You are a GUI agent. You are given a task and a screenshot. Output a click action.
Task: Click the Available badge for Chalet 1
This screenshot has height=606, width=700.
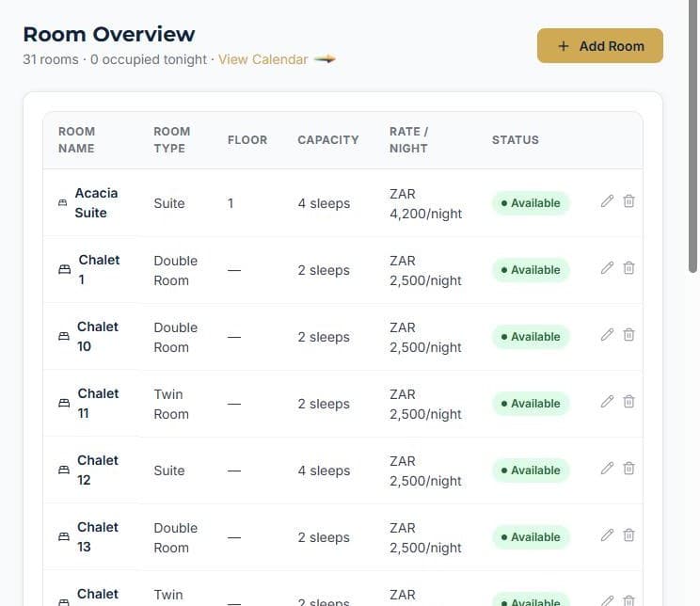[x=531, y=270]
